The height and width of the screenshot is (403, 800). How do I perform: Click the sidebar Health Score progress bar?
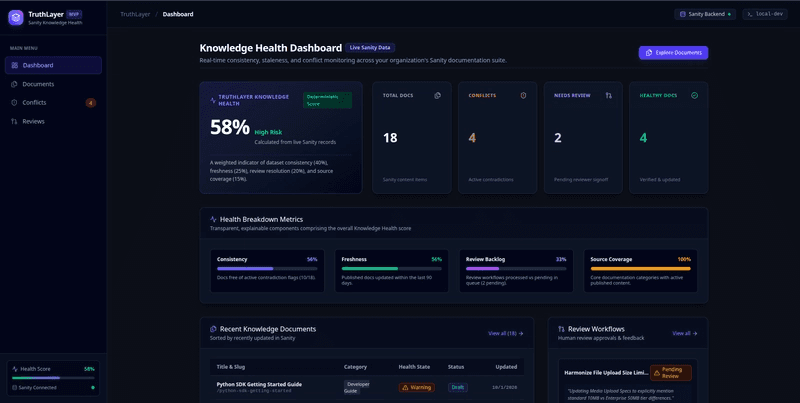53,378
